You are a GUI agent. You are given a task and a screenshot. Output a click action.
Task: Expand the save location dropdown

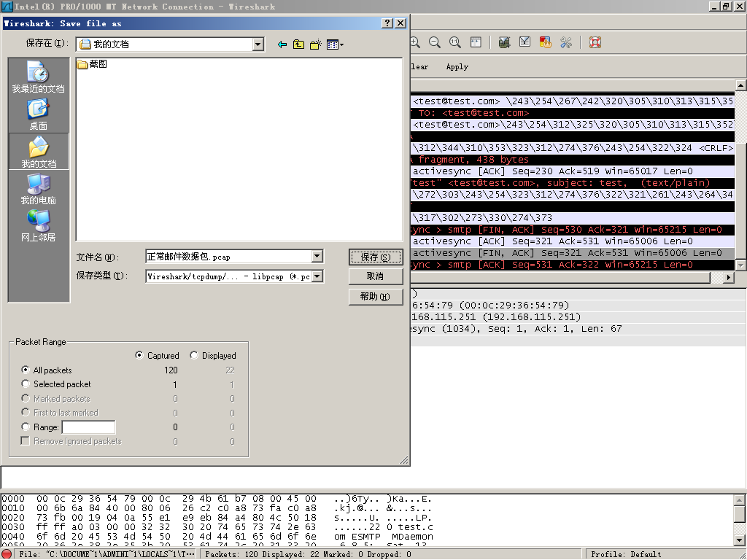click(258, 44)
